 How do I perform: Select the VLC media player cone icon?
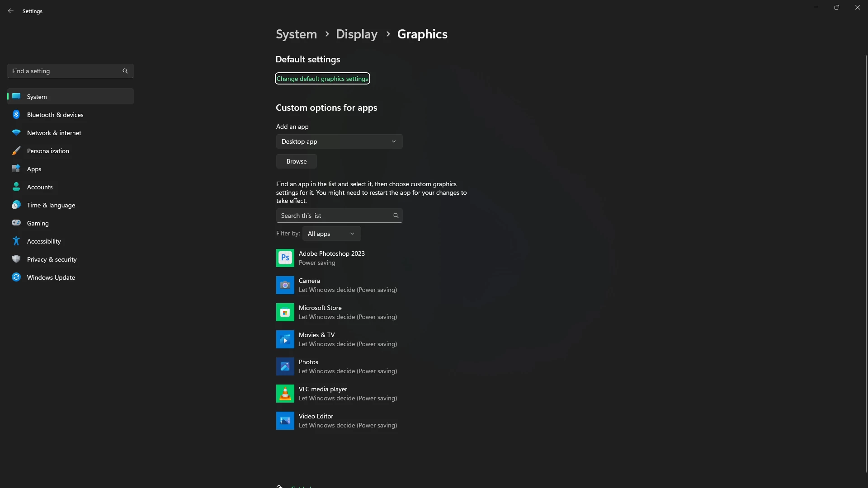pyautogui.click(x=285, y=394)
